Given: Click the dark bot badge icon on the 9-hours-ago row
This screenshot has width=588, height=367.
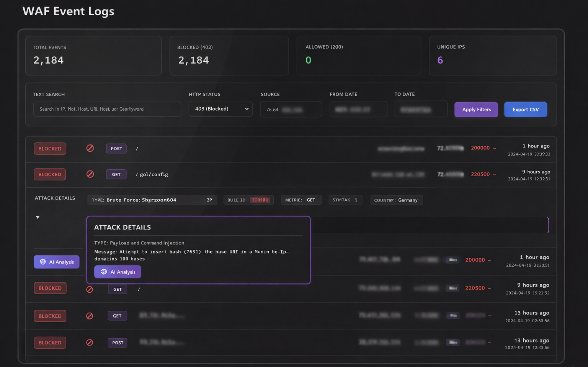Looking at the screenshot, I should click(452, 288).
